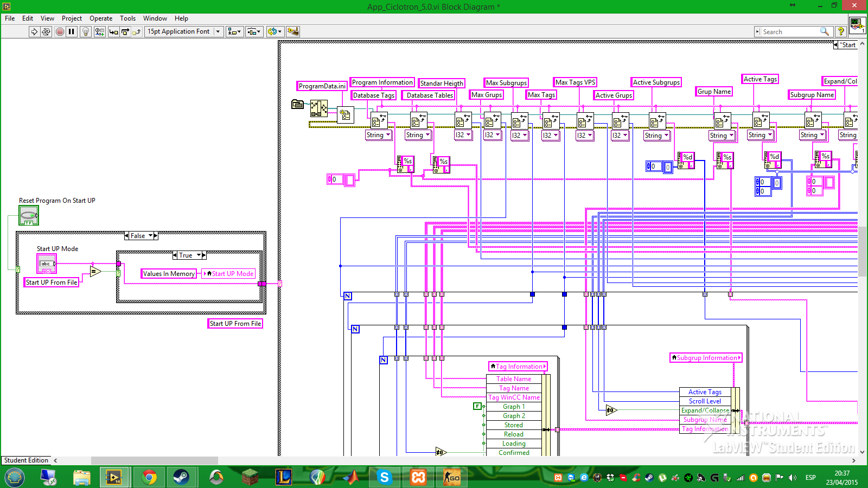Click the Standar Heigth label
The width and height of the screenshot is (868, 488).
(x=442, y=84)
